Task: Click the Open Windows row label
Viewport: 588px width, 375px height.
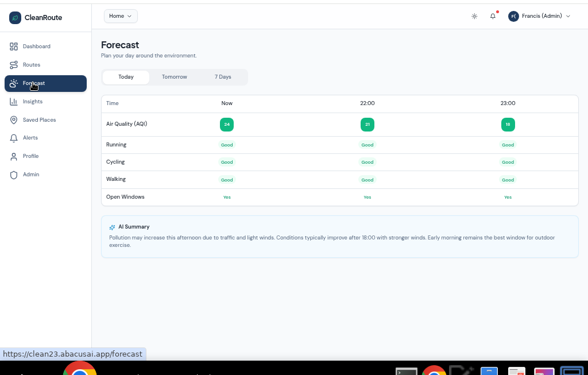Action: [x=125, y=197]
